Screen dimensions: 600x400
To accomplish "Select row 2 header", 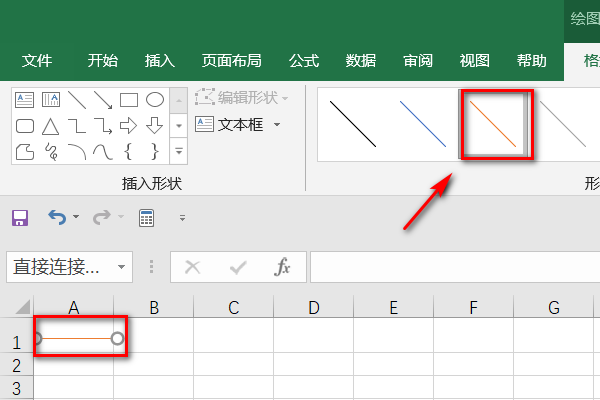I will click(x=16, y=365).
